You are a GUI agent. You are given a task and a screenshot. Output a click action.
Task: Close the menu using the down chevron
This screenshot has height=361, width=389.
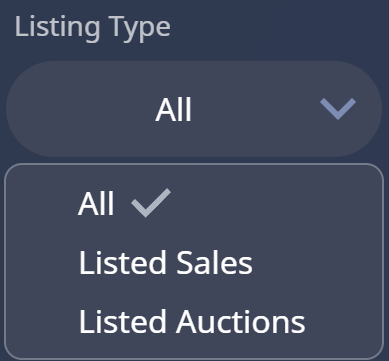click(338, 109)
